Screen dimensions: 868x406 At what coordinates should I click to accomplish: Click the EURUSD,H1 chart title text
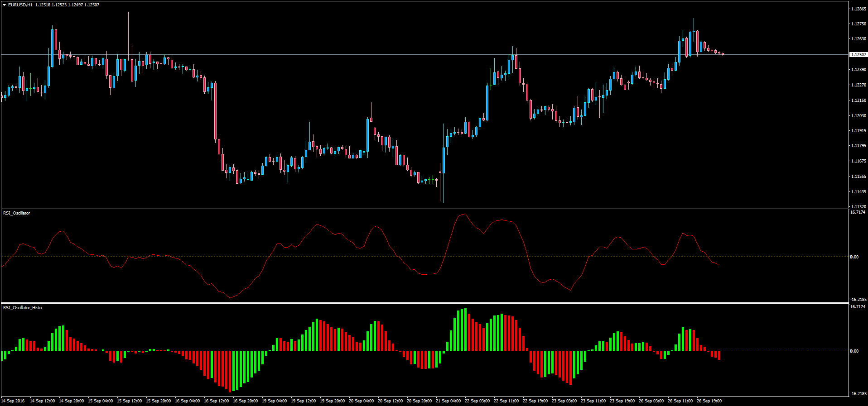tap(20, 5)
